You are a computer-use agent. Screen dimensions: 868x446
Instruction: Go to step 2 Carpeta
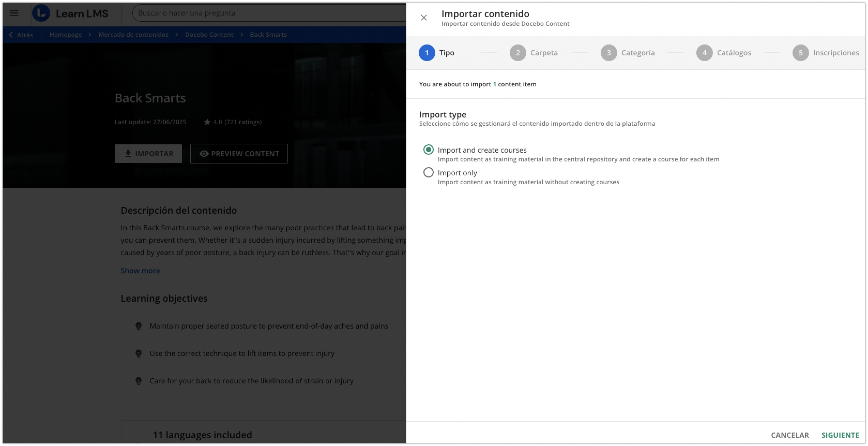coord(518,53)
